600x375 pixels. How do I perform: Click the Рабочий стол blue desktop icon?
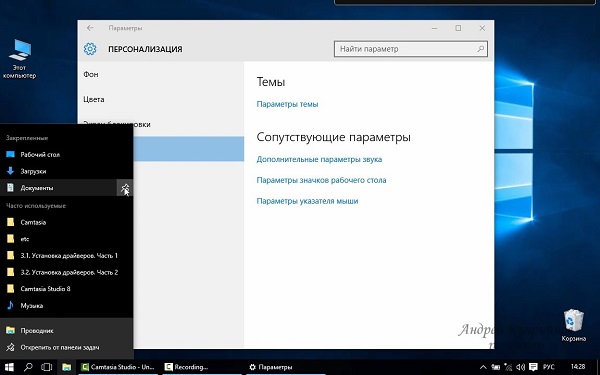pyautogui.click(x=11, y=155)
